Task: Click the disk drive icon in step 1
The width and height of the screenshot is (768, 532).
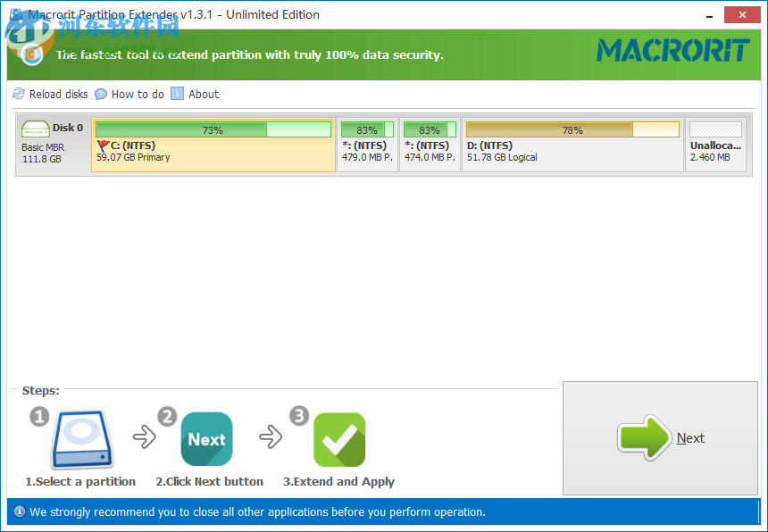Action: click(x=80, y=438)
